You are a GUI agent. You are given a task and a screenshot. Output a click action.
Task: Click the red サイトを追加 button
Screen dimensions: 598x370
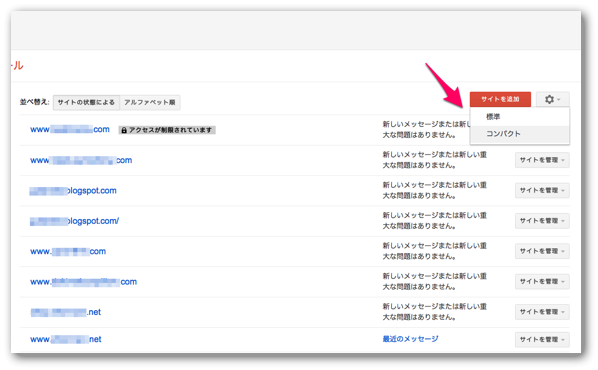[500, 100]
